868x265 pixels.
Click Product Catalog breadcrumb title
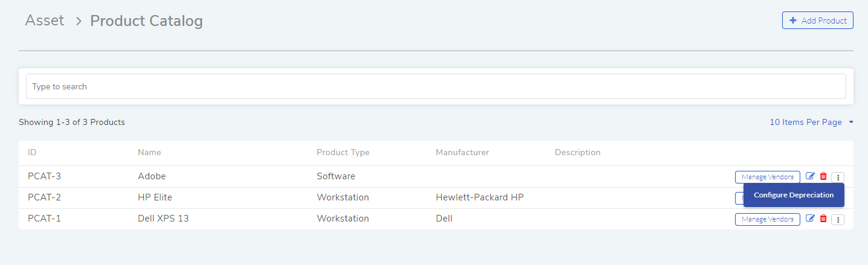(146, 21)
